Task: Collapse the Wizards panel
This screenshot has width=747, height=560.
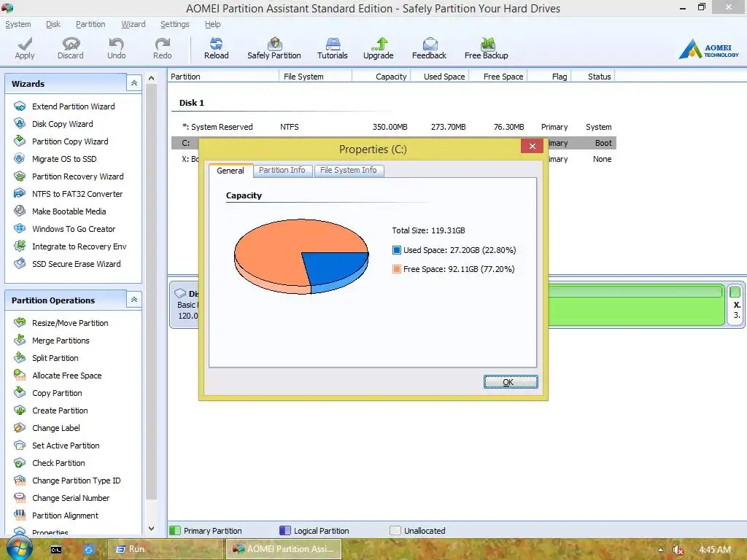Action: 134,83
